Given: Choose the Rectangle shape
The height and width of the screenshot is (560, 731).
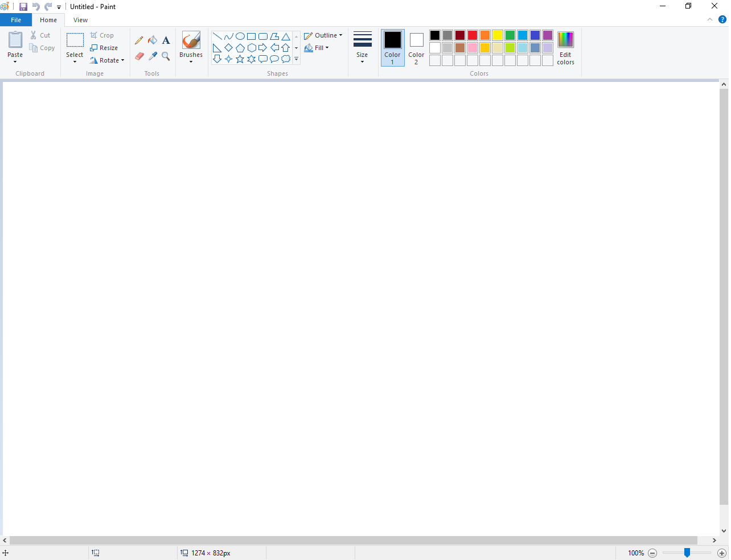Looking at the screenshot, I should [x=252, y=36].
